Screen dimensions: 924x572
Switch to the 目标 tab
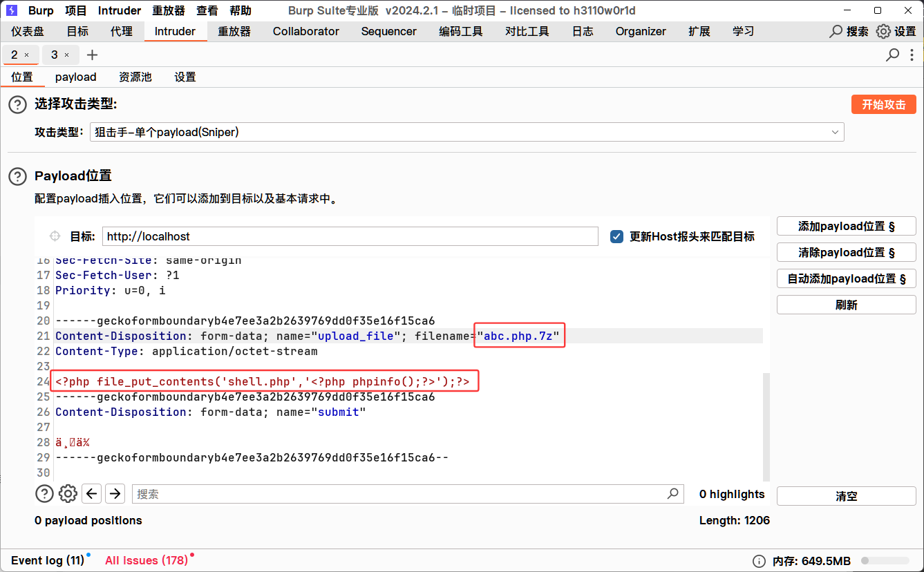tap(77, 32)
